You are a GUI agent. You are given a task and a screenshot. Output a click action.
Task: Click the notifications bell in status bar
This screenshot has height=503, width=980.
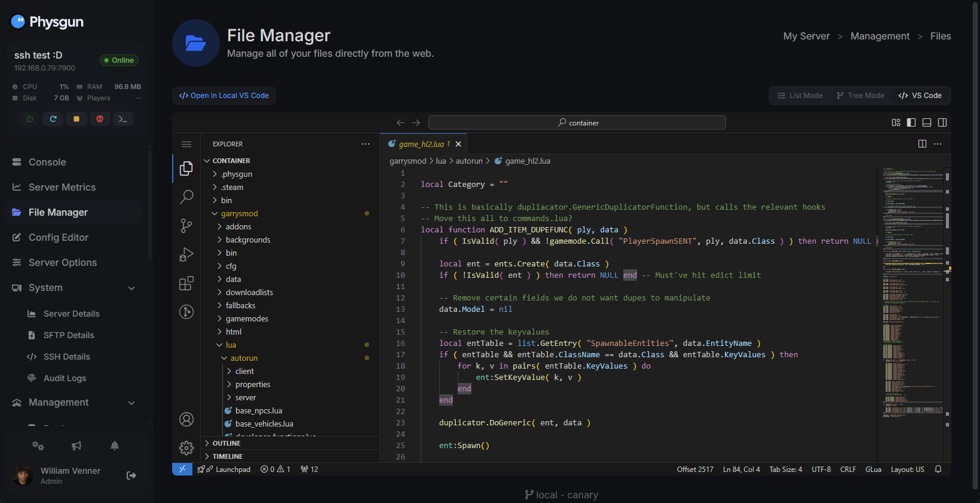point(938,470)
